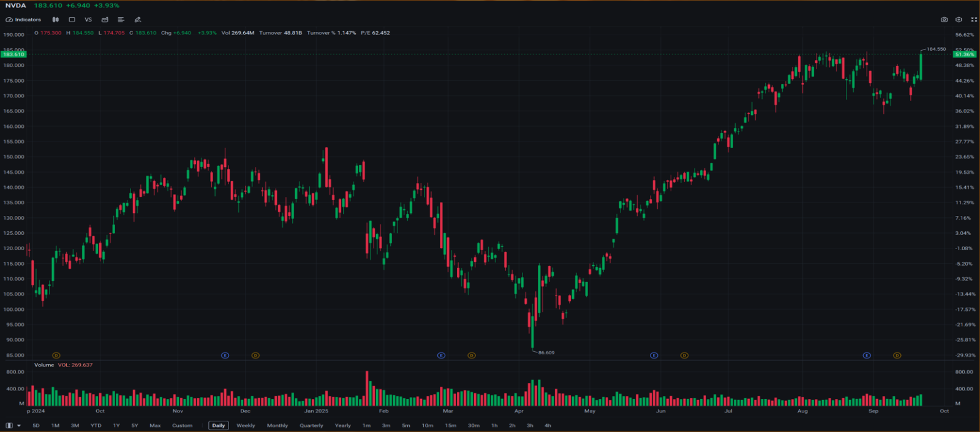The width and height of the screenshot is (980, 432).
Task: Switch to the Quarterly interval
Action: (x=311, y=425)
